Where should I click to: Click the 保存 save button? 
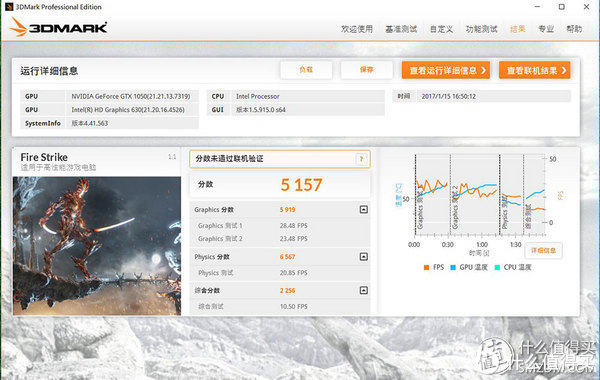pyautogui.click(x=366, y=70)
